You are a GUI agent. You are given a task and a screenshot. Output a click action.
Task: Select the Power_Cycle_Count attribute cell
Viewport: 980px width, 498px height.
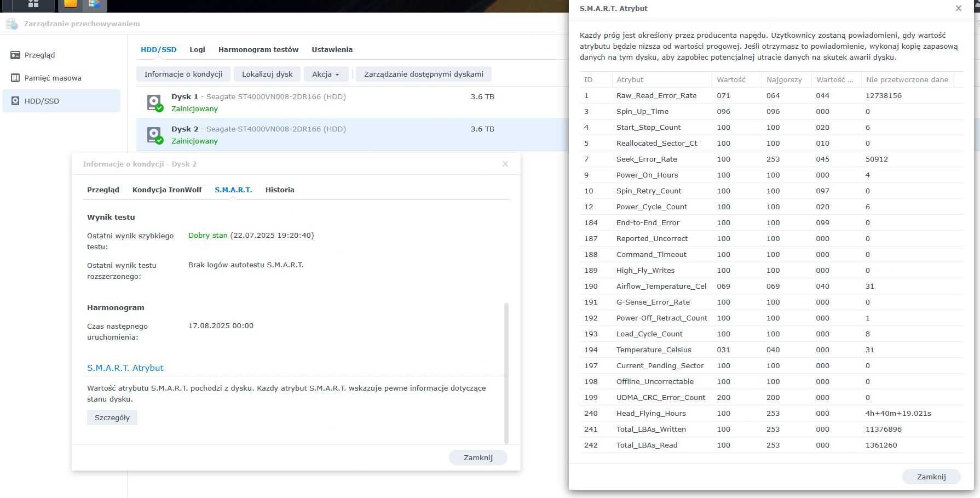pyautogui.click(x=652, y=207)
